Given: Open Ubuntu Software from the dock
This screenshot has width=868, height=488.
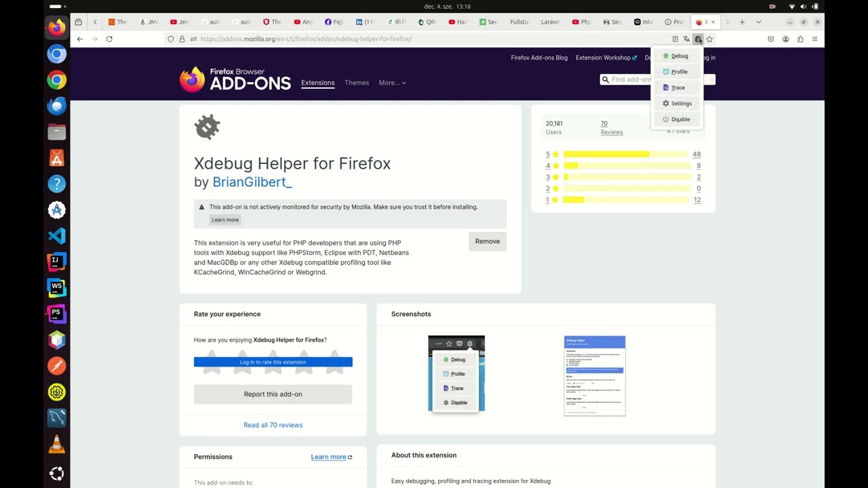Looking at the screenshot, I should (x=57, y=158).
